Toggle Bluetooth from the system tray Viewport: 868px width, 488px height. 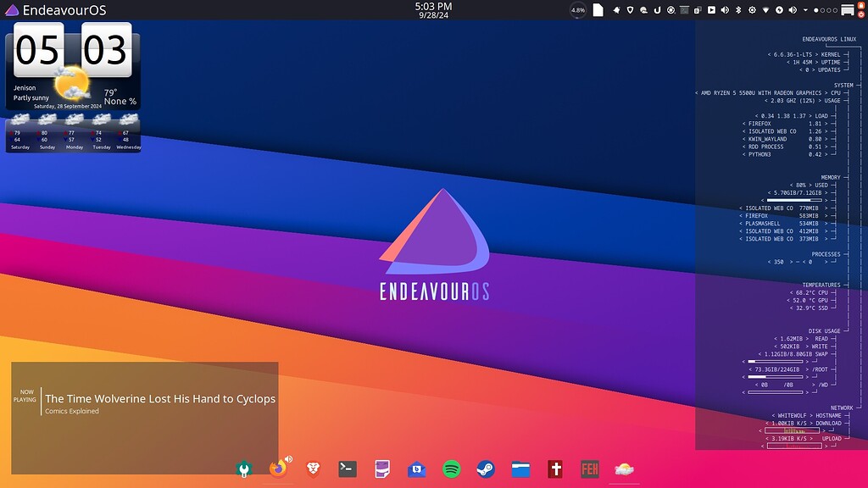pos(738,9)
